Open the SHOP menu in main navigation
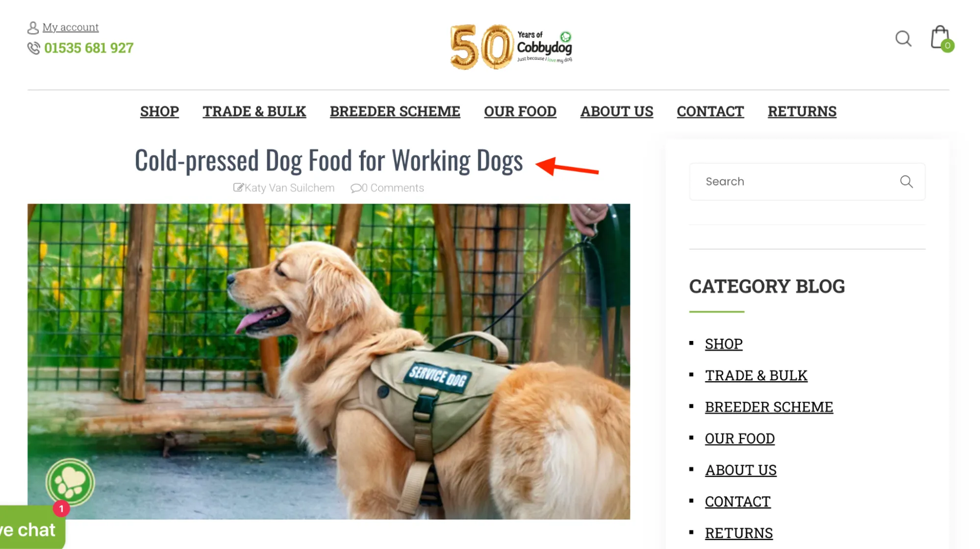This screenshot has width=980, height=549. point(159,111)
